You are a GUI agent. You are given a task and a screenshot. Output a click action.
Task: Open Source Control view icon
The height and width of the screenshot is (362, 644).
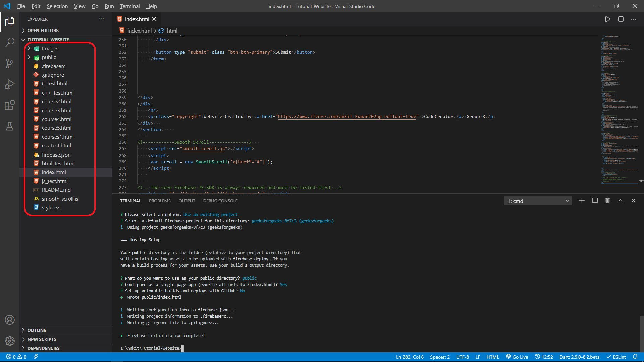[10, 63]
